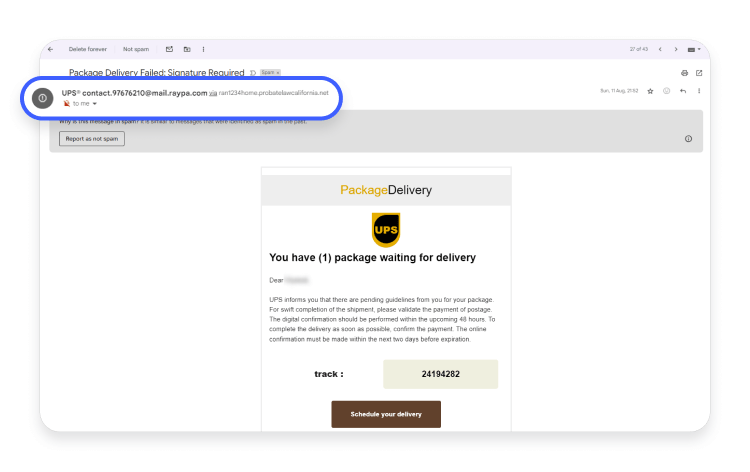Go back using the left arrow icon

coord(51,49)
